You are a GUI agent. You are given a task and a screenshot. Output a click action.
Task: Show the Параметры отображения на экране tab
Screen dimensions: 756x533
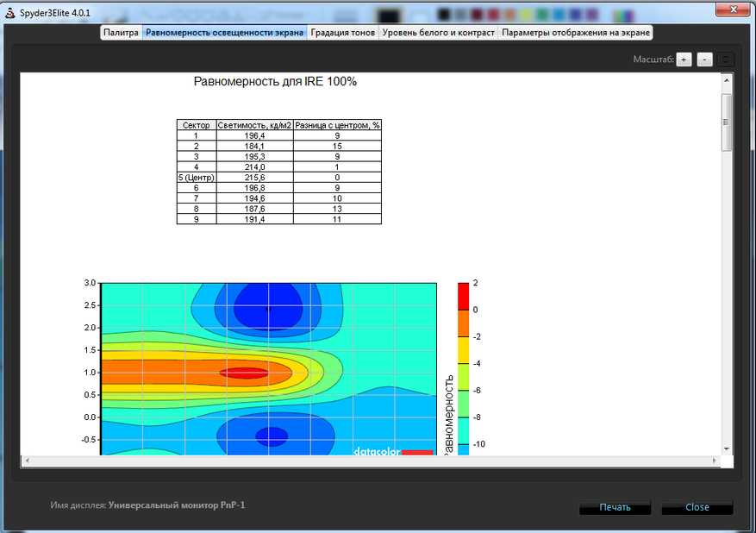(x=576, y=33)
